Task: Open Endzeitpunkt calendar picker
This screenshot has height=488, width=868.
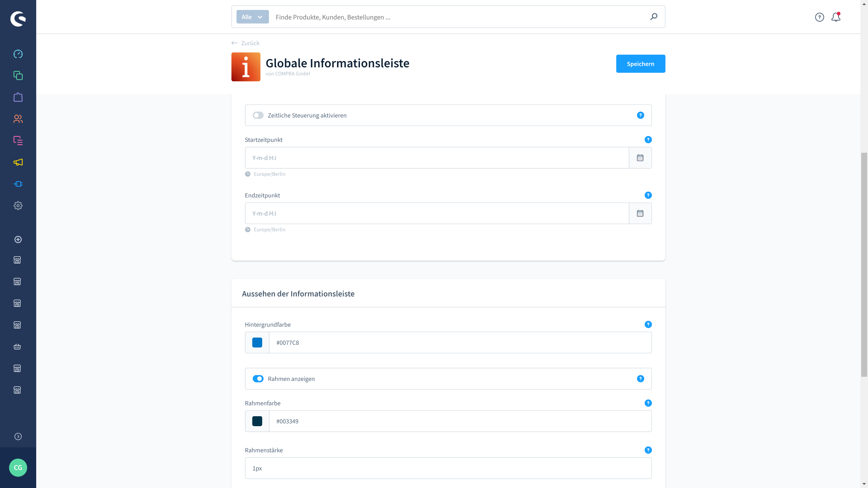Action: (640, 213)
